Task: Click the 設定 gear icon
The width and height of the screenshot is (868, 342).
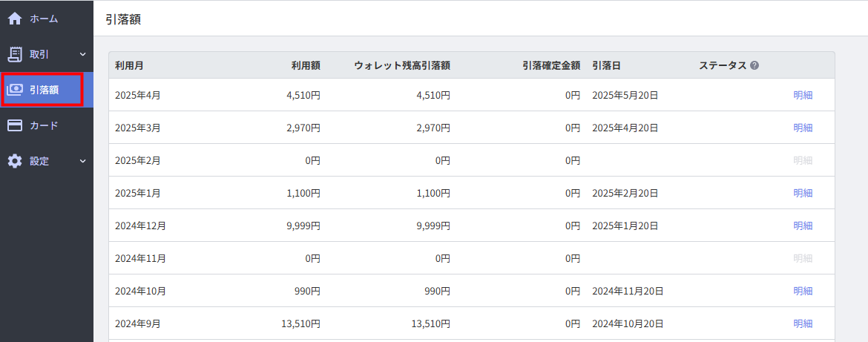Action: coord(14,161)
